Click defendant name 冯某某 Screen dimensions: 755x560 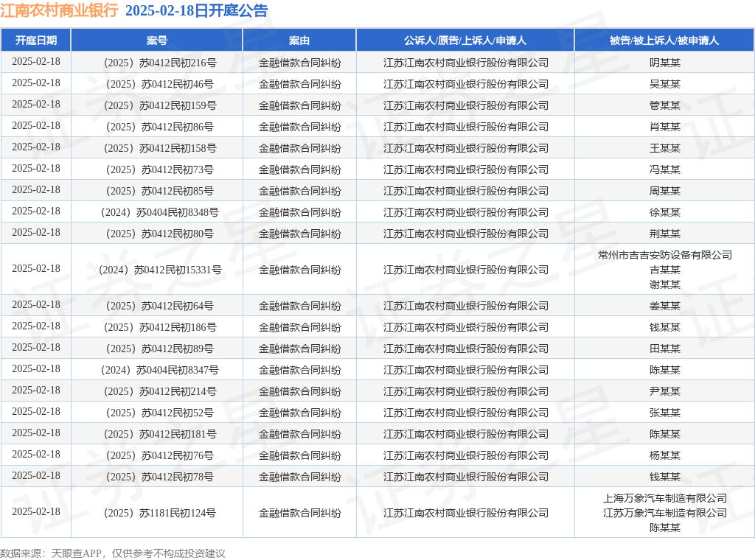coord(664,169)
